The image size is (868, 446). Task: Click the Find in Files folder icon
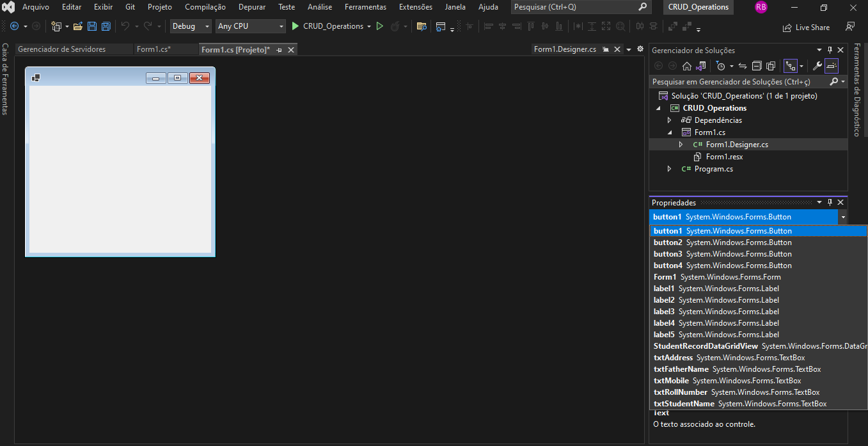pos(422,26)
